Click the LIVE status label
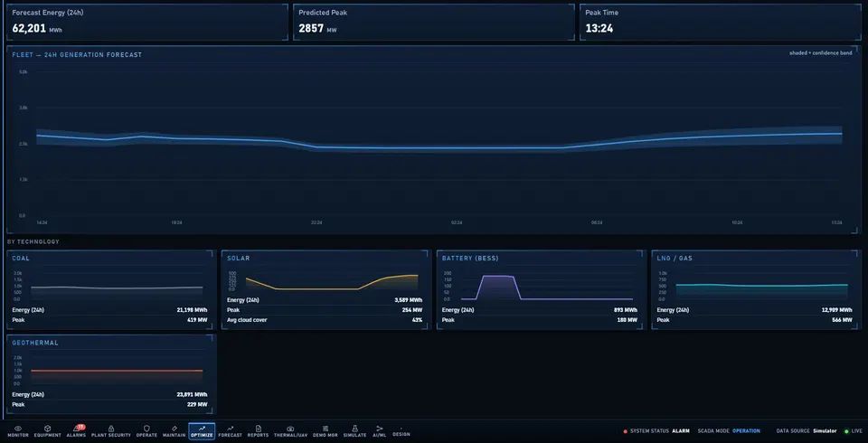The width and height of the screenshot is (868, 443). coord(857,431)
